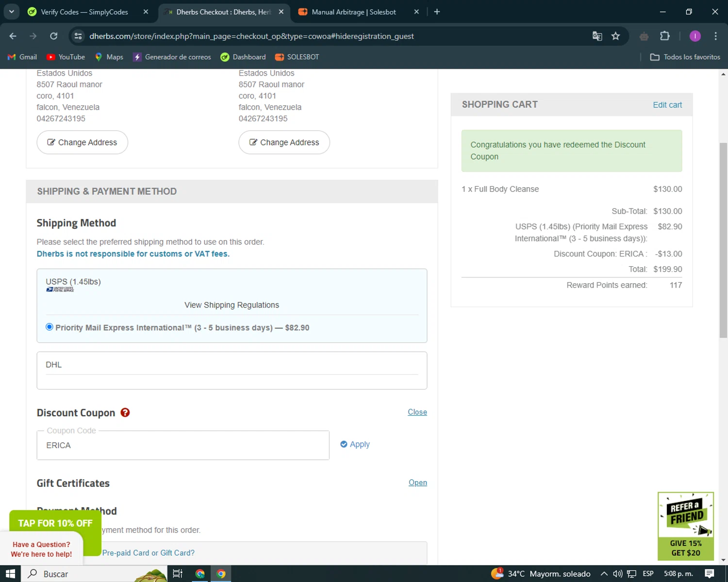Open the SOLESBOT bookmark
Image resolution: width=728 pixels, height=582 pixels.
pos(297,57)
